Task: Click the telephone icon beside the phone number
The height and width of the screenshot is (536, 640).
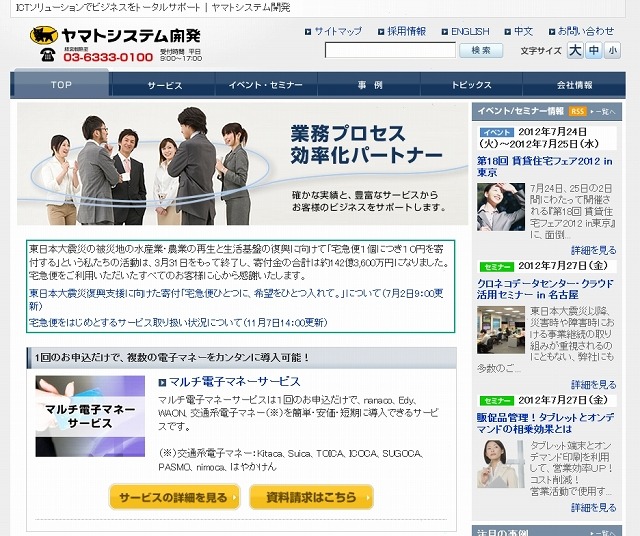Action: pyautogui.click(x=48, y=55)
